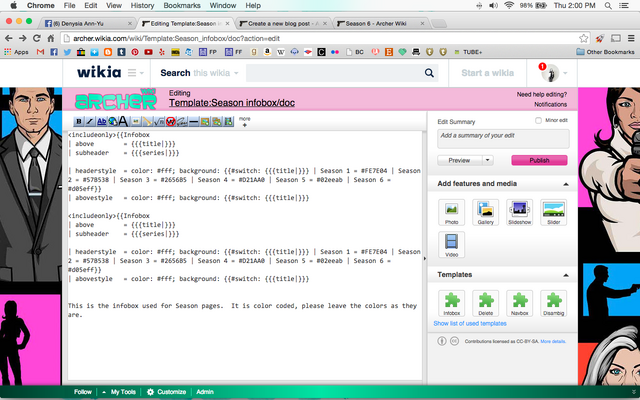Add a Gallery from features and media

[485, 212]
